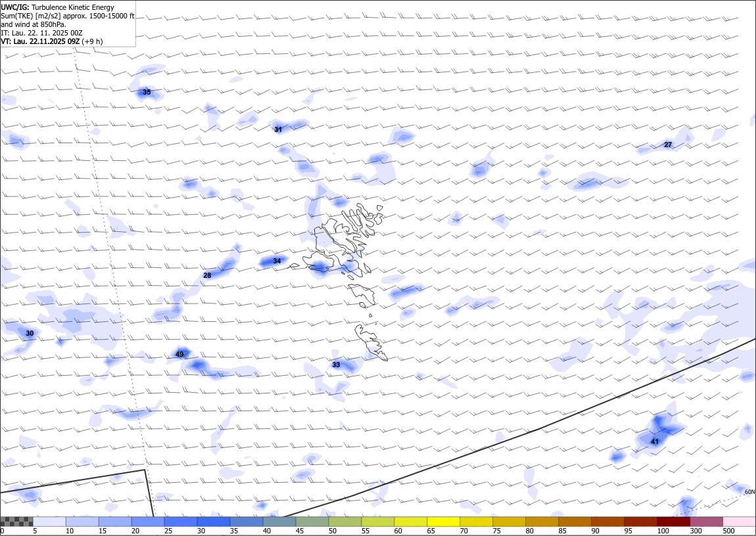The width and height of the screenshot is (756, 536).
Task: Click the 60–65 yellow legend swatch
Action: [410, 522]
